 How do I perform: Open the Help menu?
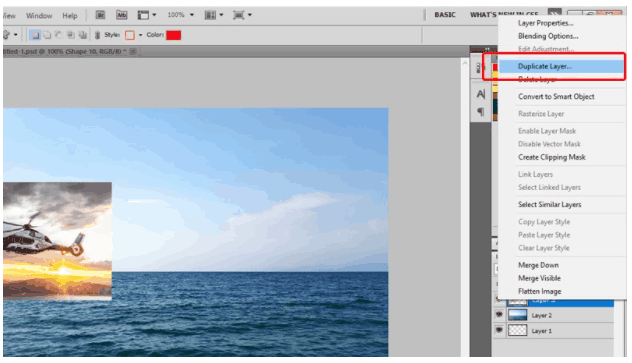(70, 16)
